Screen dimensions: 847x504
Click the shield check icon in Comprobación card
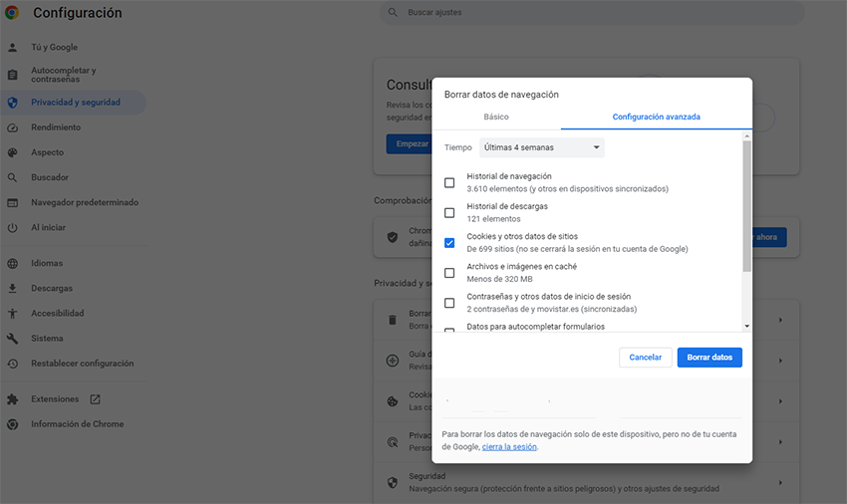coord(393,237)
